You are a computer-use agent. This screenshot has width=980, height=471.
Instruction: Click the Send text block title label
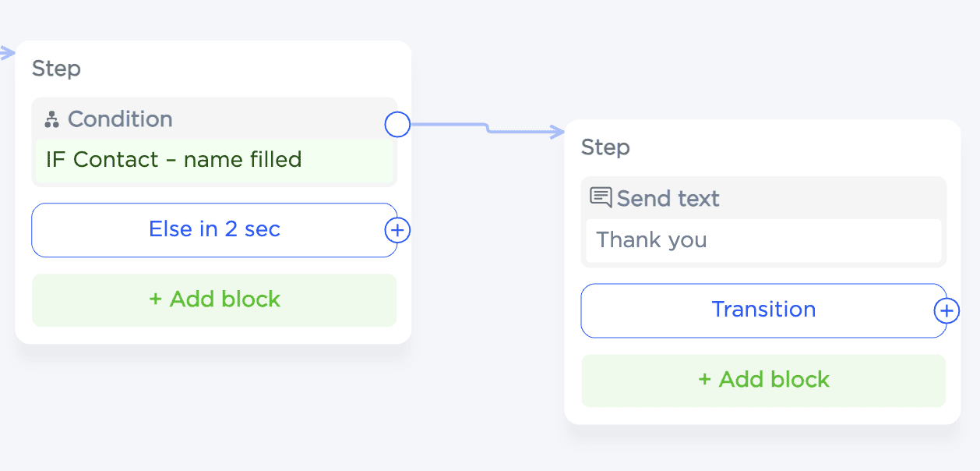click(x=668, y=198)
